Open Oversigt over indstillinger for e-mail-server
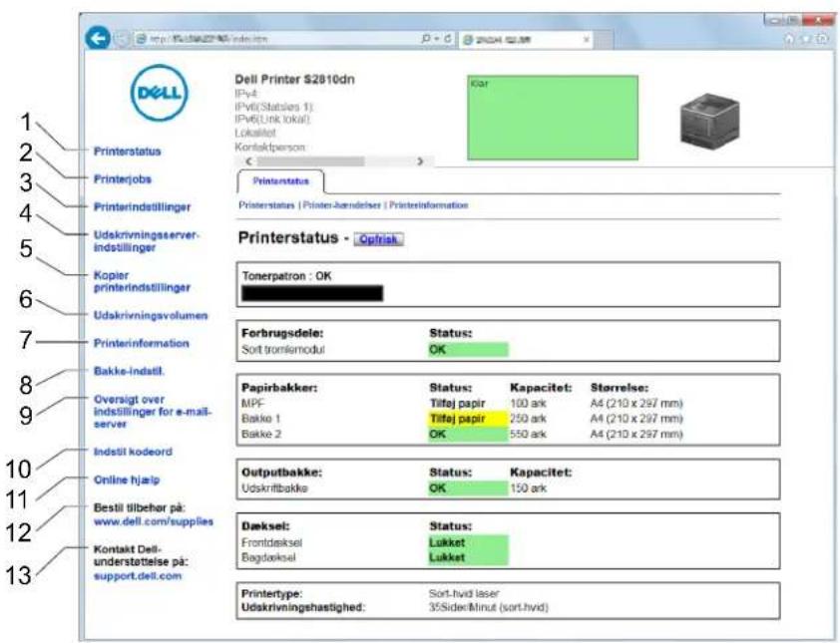This screenshot has height=643, width=840. click(x=153, y=411)
